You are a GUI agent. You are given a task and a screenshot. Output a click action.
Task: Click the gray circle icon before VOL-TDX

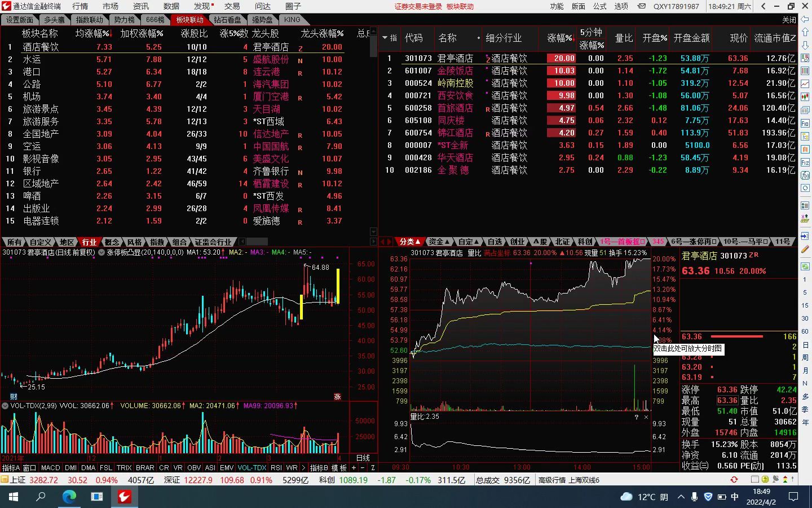point(5,406)
